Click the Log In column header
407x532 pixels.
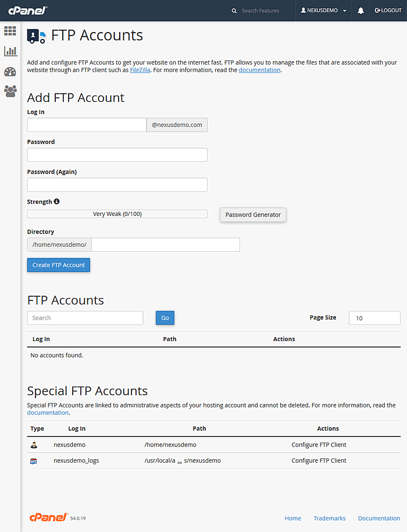pyautogui.click(x=41, y=339)
